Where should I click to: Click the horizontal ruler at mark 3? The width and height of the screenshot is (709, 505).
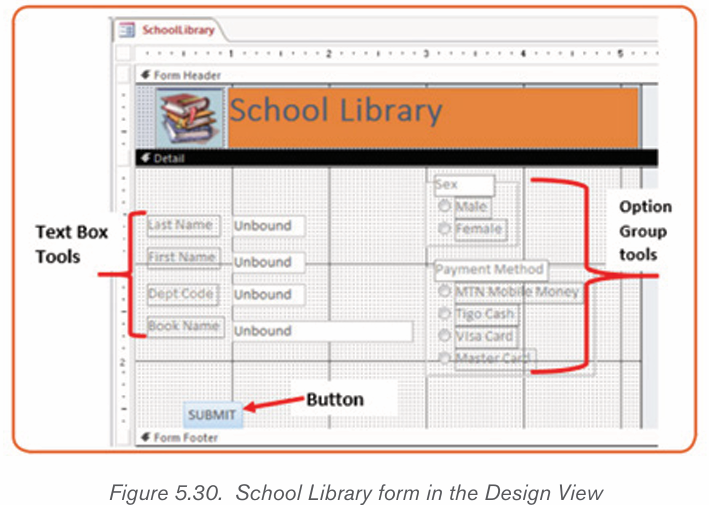(426, 53)
